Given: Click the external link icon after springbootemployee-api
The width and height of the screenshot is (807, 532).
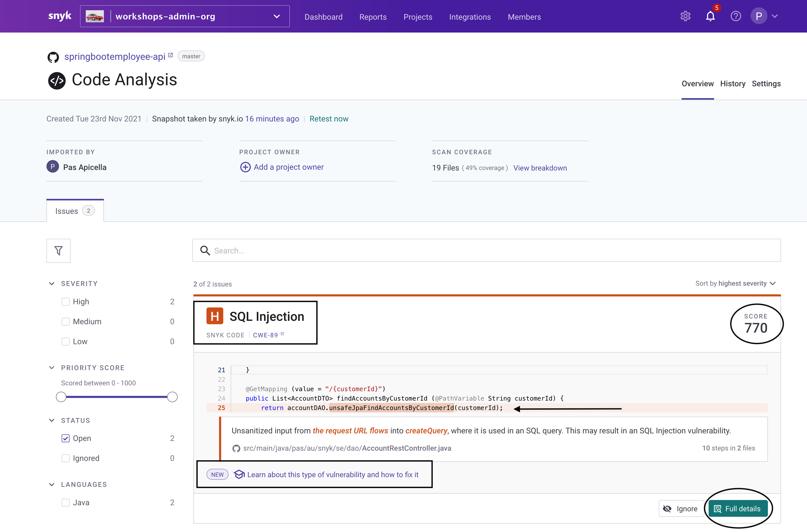Looking at the screenshot, I should pyautogui.click(x=171, y=55).
